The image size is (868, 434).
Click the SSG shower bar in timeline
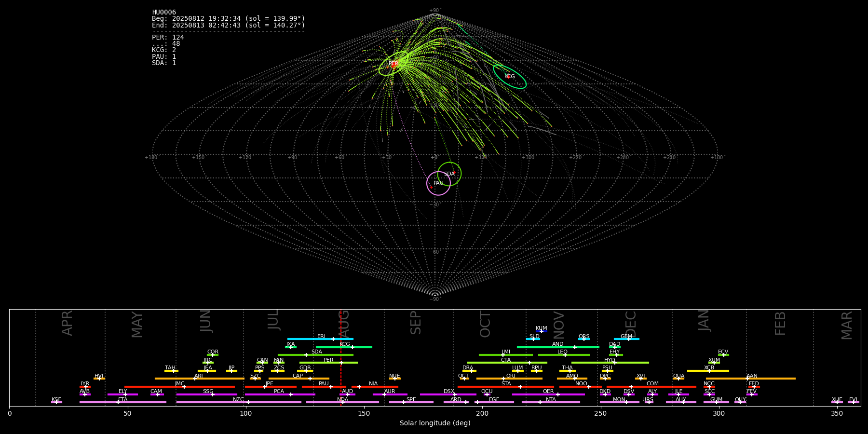coord(207,394)
